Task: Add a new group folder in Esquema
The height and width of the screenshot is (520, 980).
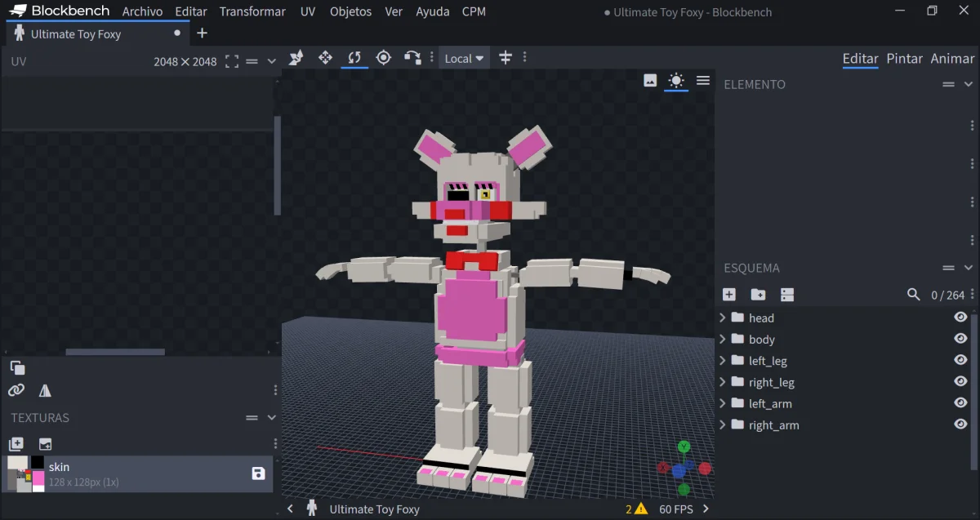Action: coord(758,295)
